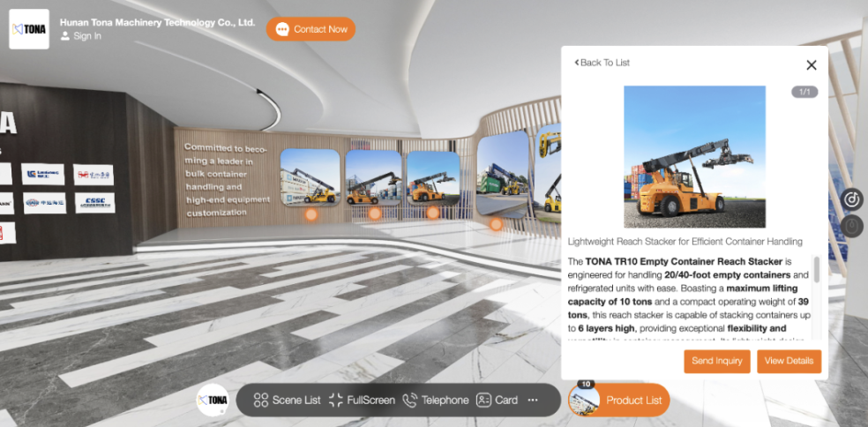Image resolution: width=868 pixels, height=427 pixels.
Task: Open the Scene List
Action: (287, 400)
